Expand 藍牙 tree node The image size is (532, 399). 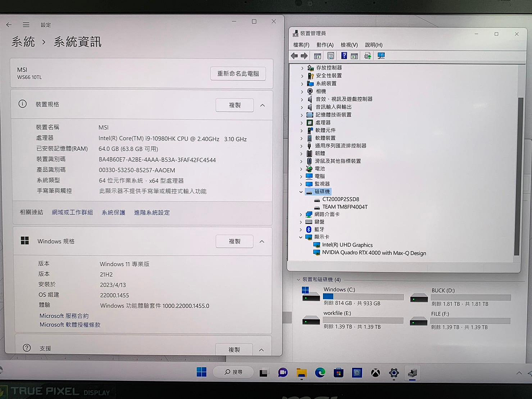pos(301,230)
